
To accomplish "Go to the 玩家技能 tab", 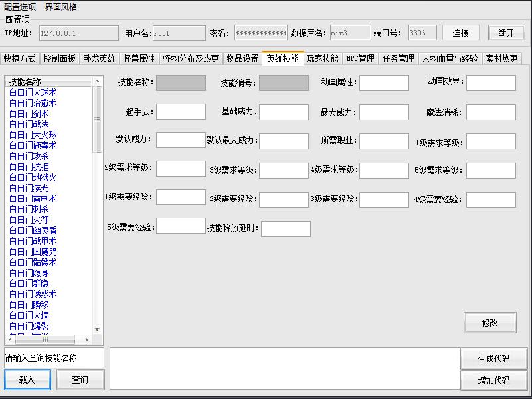I will coord(322,58).
